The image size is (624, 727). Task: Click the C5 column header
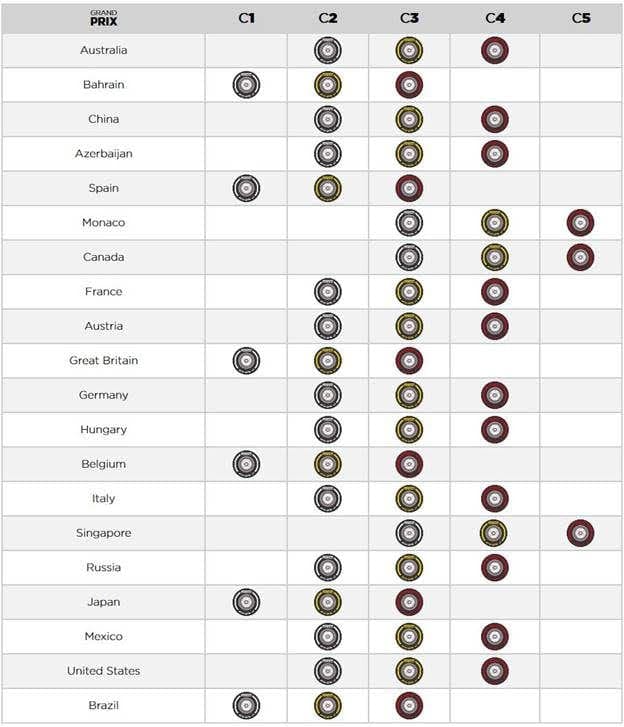pyautogui.click(x=581, y=18)
